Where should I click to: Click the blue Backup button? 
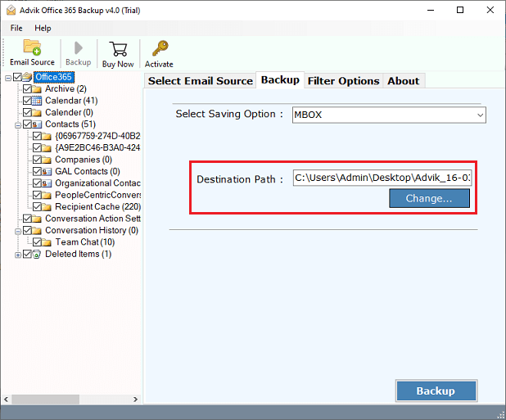point(436,391)
